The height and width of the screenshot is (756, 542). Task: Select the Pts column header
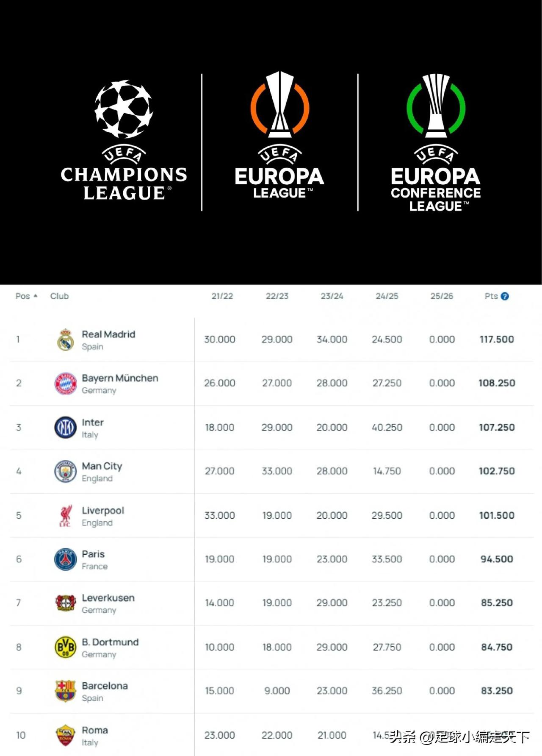(491, 296)
